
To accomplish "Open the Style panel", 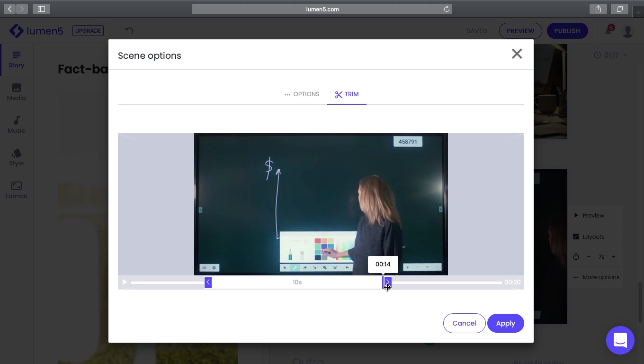I will coord(16,158).
